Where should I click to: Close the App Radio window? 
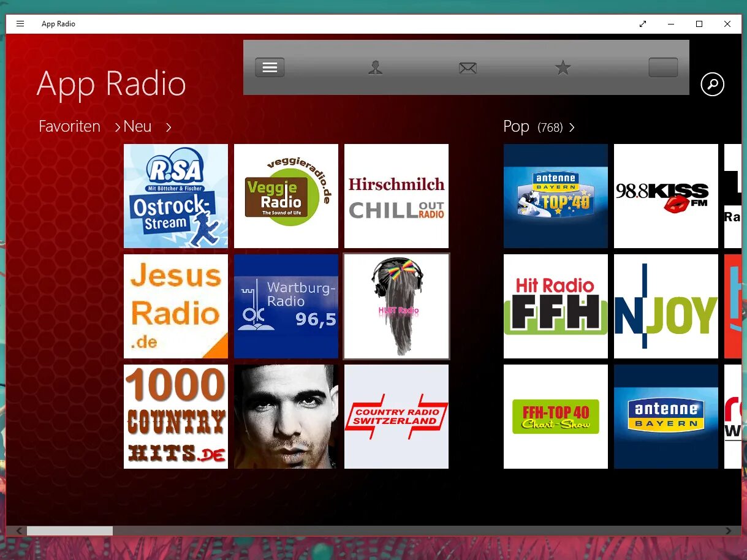727,24
